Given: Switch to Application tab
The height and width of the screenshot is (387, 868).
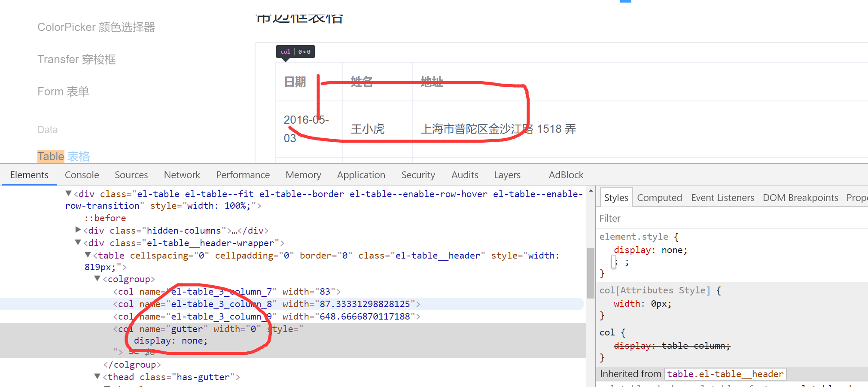Looking at the screenshot, I should point(361,175).
